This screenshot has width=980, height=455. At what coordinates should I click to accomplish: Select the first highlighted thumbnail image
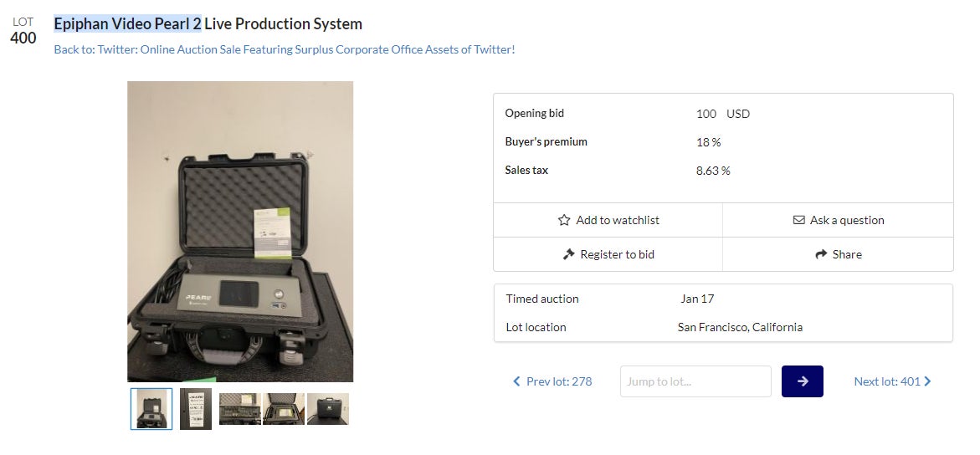pos(151,409)
